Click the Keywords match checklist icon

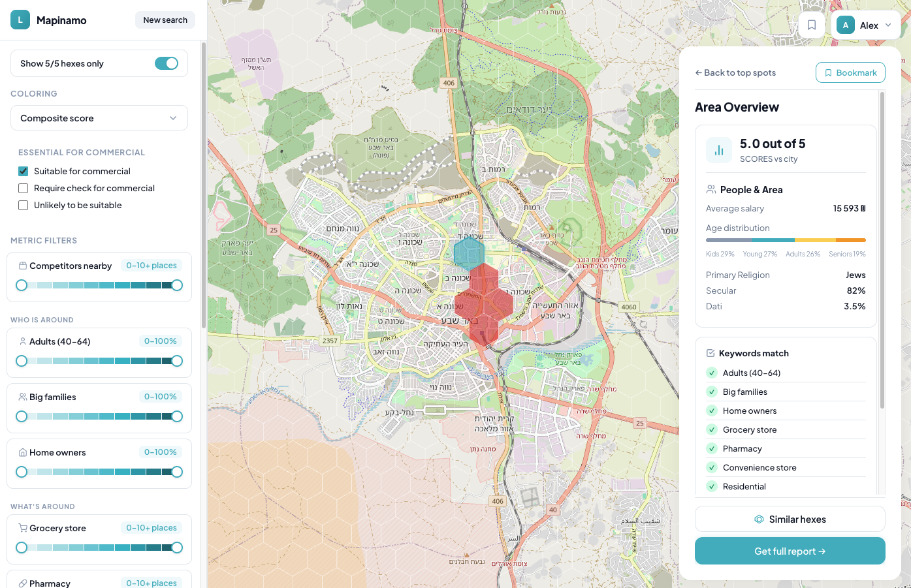pos(711,353)
